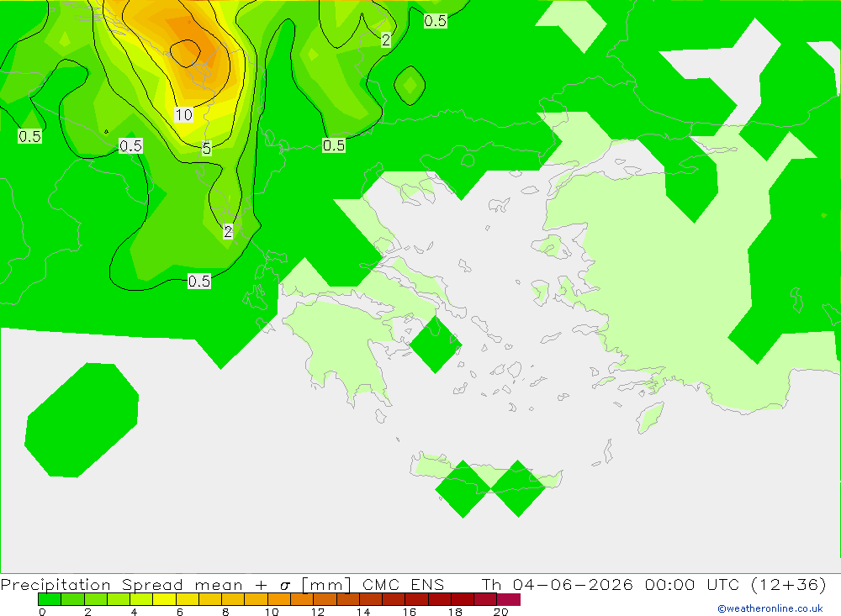Click the legend scale number 16
The image size is (841, 616).
[x=410, y=612]
